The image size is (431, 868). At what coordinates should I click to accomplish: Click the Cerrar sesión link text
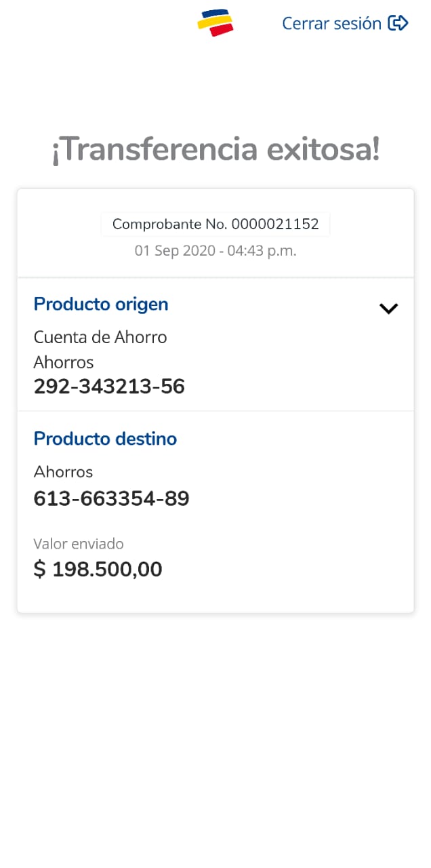331,23
